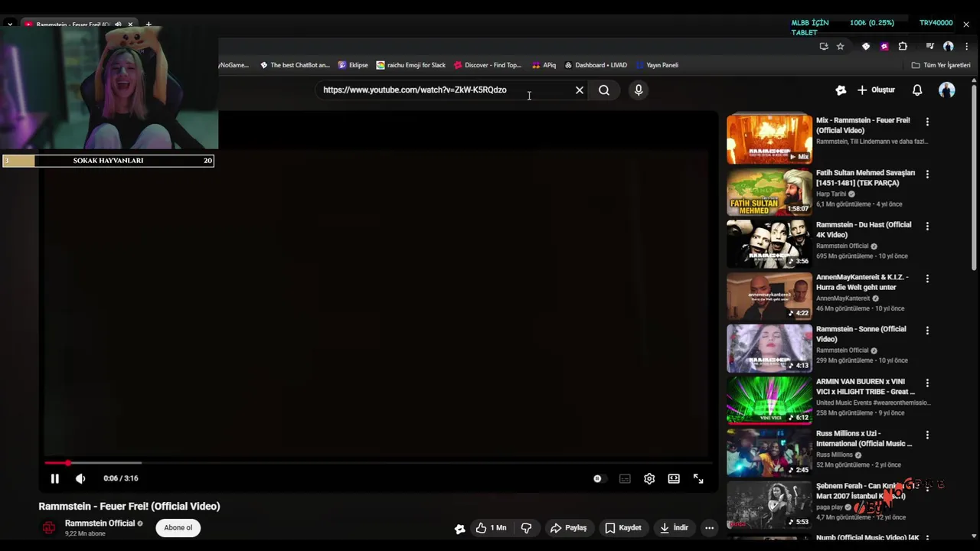The width and height of the screenshot is (980, 551).
Task: Click the Sokak Hayvanları goal bar
Action: pyautogui.click(x=108, y=161)
